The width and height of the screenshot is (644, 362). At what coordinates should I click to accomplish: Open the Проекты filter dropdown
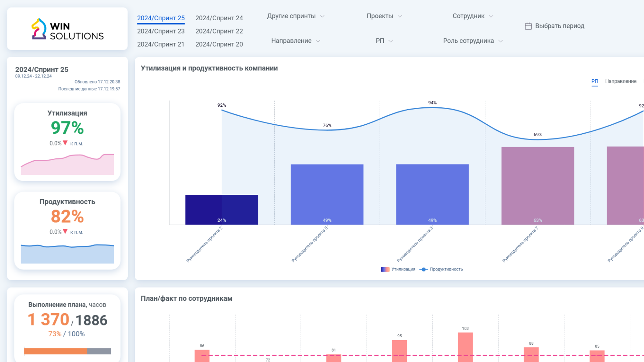click(384, 16)
